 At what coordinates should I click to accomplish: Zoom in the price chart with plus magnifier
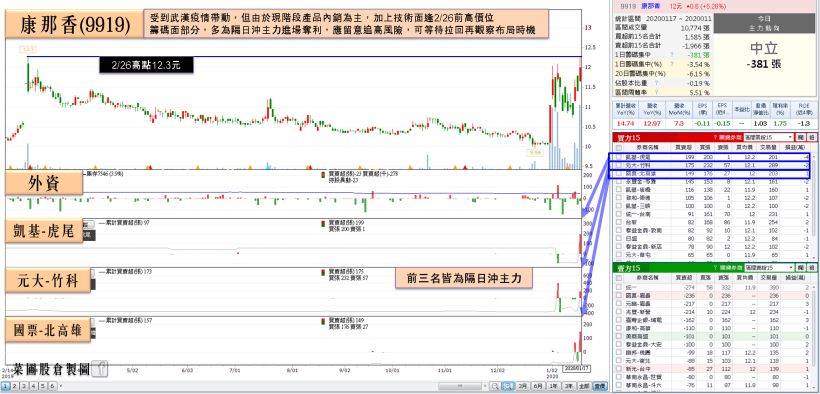click(x=507, y=386)
